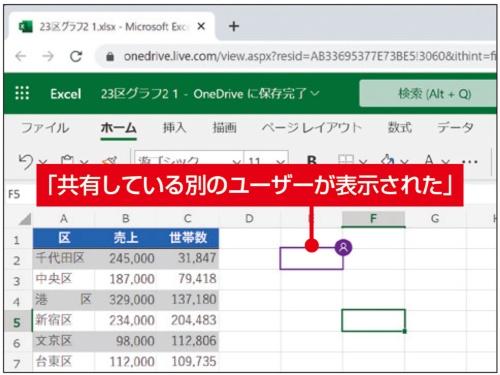Select row 3 header
This screenshot has height=375, width=500.
click(17, 281)
